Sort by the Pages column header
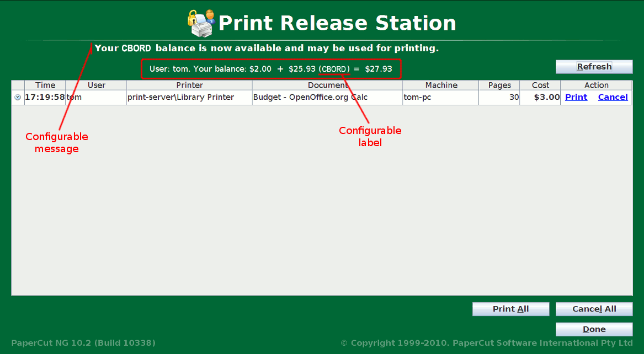 pyautogui.click(x=499, y=85)
